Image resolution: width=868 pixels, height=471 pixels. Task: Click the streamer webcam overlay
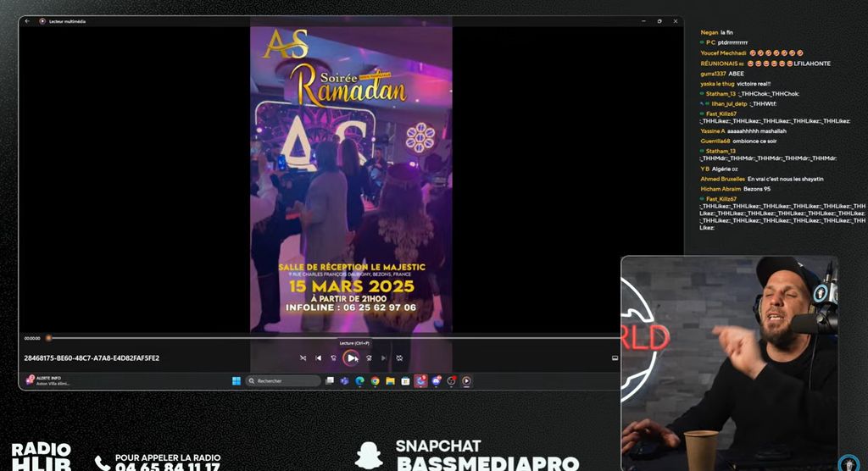pos(729,363)
